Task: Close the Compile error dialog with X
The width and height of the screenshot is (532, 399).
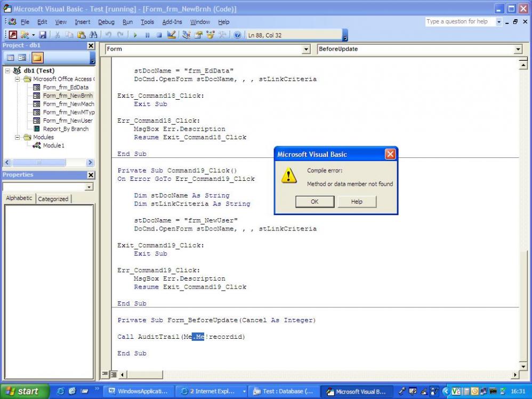Action: pyautogui.click(x=390, y=154)
